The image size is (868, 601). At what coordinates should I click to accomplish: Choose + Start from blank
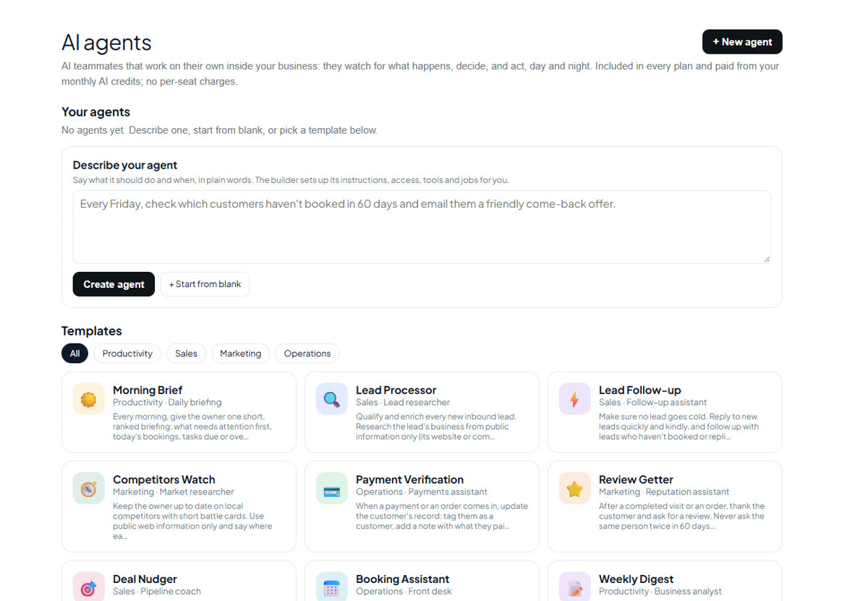point(205,284)
